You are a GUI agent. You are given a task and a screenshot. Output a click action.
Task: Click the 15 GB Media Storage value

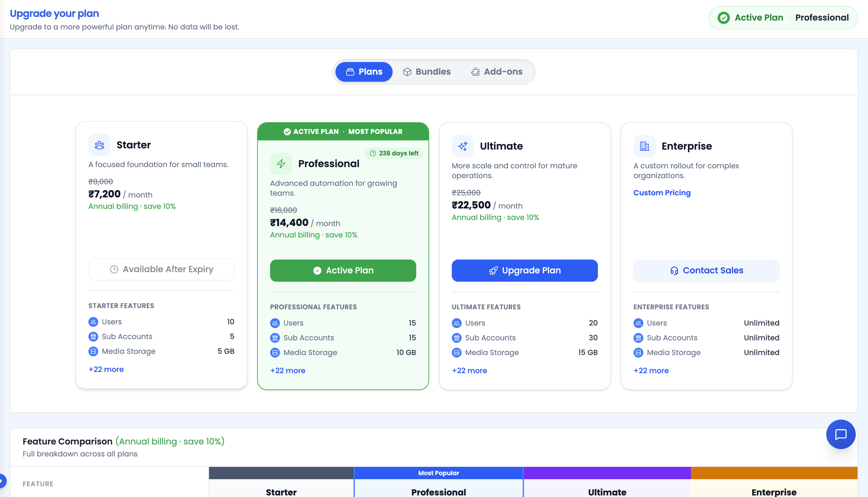tap(588, 353)
